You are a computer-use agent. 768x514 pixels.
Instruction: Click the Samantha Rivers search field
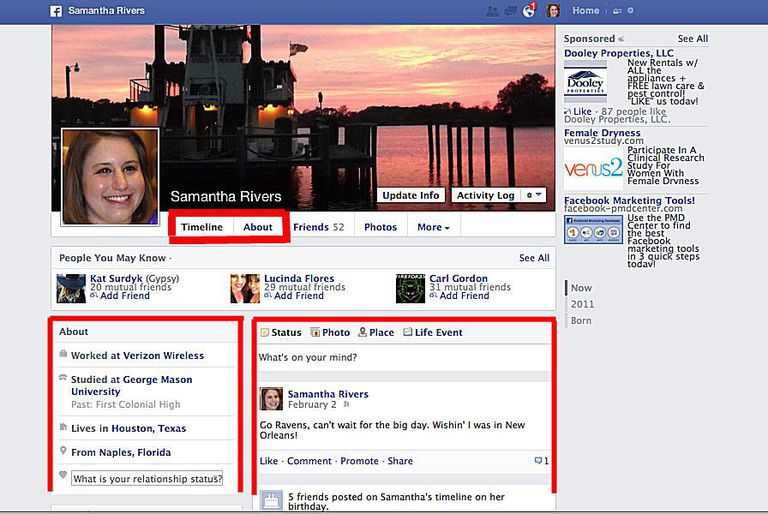click(x=106, y=10)
